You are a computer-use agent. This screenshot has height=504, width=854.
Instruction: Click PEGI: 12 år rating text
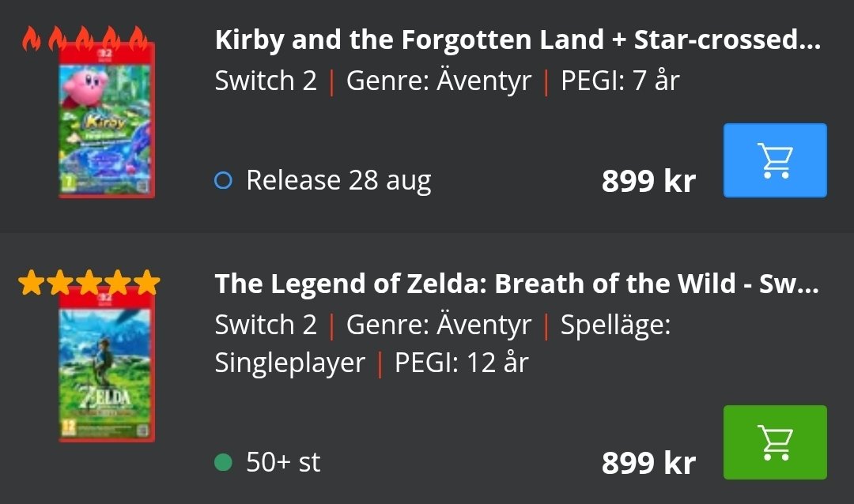(462, 363)
